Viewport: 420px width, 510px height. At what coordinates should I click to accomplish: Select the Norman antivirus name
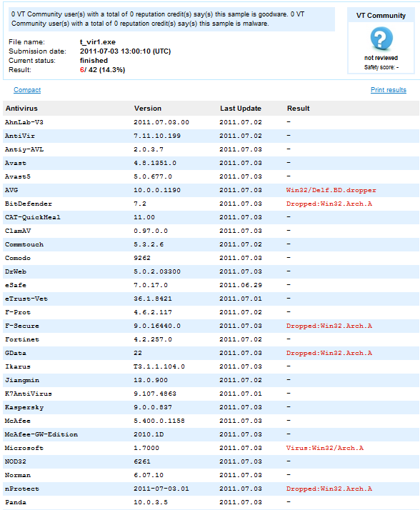18,476
